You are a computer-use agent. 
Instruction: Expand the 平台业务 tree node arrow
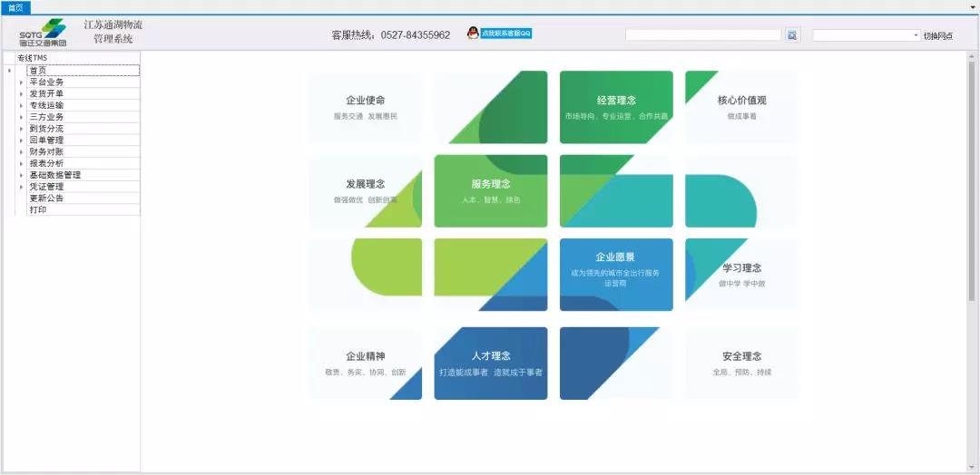click(x=21, y=82)
